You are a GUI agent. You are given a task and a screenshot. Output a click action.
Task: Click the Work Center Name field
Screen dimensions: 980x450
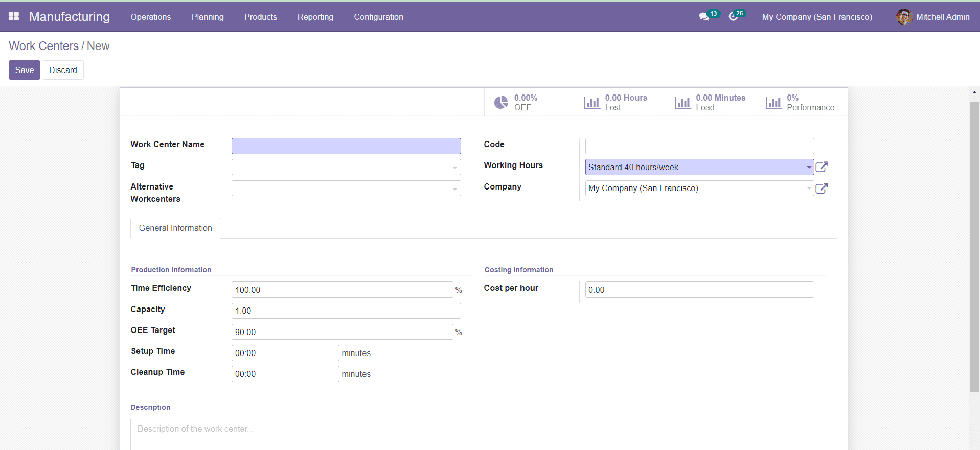pos(346,146)
